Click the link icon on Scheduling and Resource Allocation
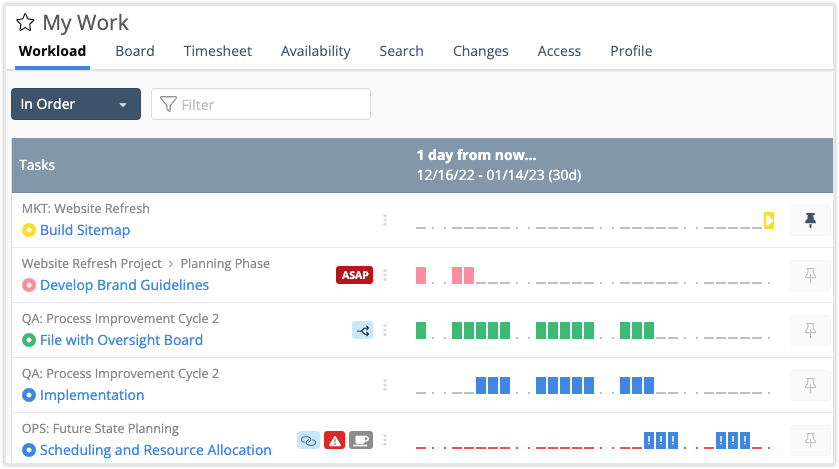The width and height of the screenshot is (839, 469). coord(308,440)
